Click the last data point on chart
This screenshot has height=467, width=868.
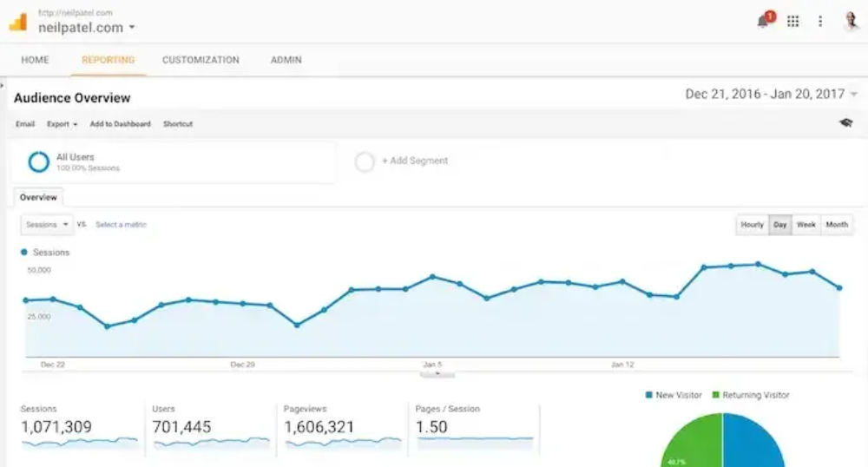coord(839,287)
